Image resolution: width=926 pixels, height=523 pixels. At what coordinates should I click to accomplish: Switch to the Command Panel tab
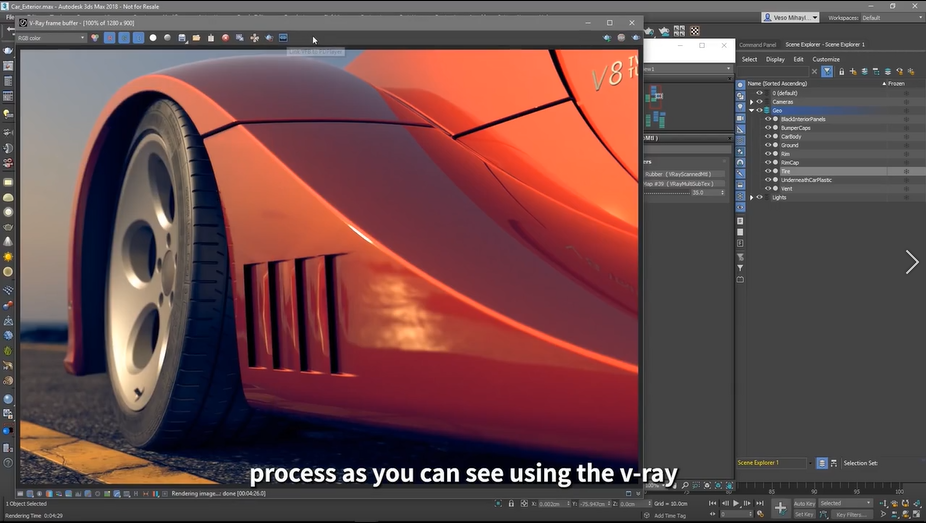758,45
